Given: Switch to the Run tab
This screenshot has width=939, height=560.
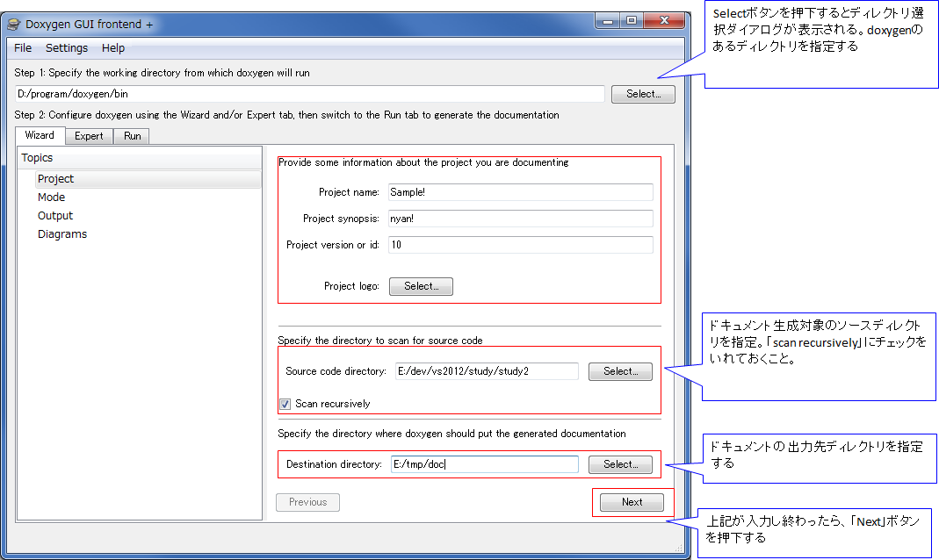Looking at the screenshot, I should click(x=133, y=136).
